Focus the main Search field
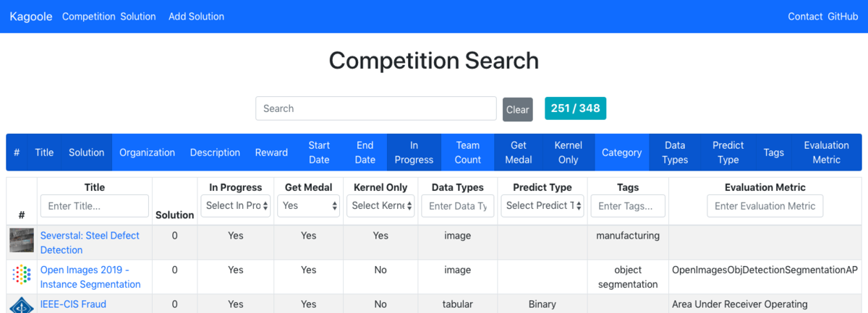Image resolution: width=868 pixels, height=313 pixels. pyautogui.click(x=375, y=108)
